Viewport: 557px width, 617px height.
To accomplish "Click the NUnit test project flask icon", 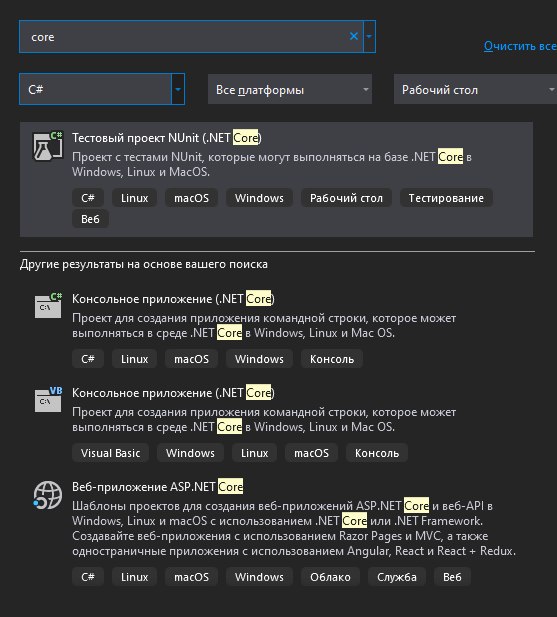I will coord(48,146).
